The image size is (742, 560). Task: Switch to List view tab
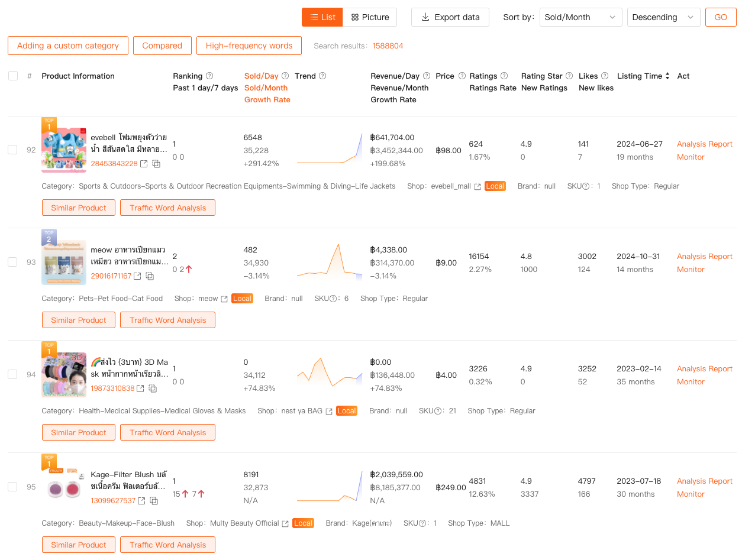tap(322, 17)
